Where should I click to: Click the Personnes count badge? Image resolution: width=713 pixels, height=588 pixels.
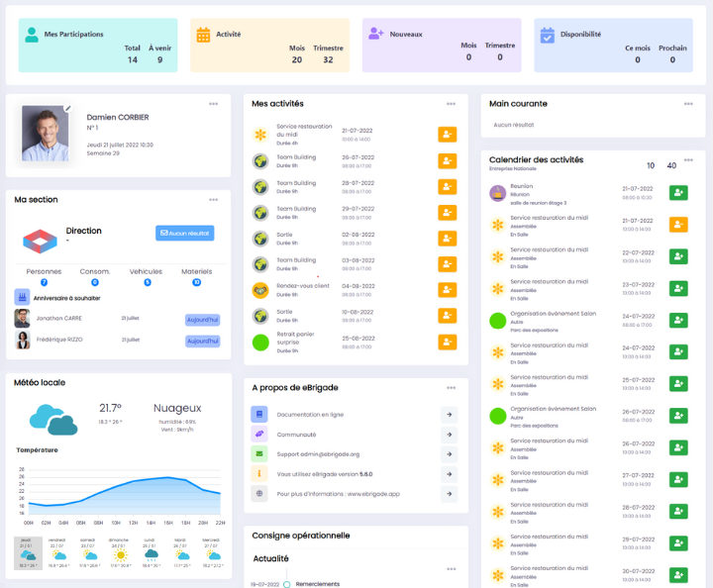pyautogui.click(x=45, y=282)
